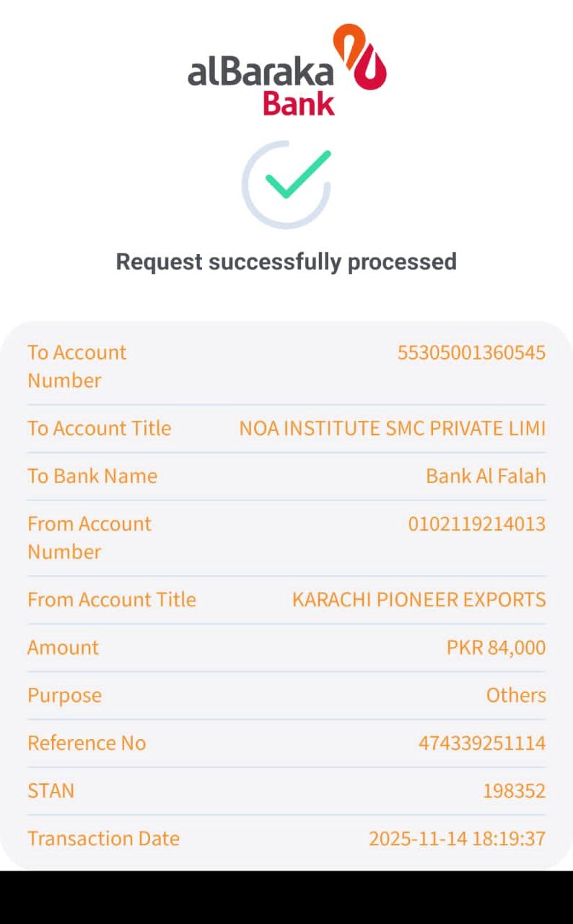Click the 'To Account Number' label

tap(76, 366)
